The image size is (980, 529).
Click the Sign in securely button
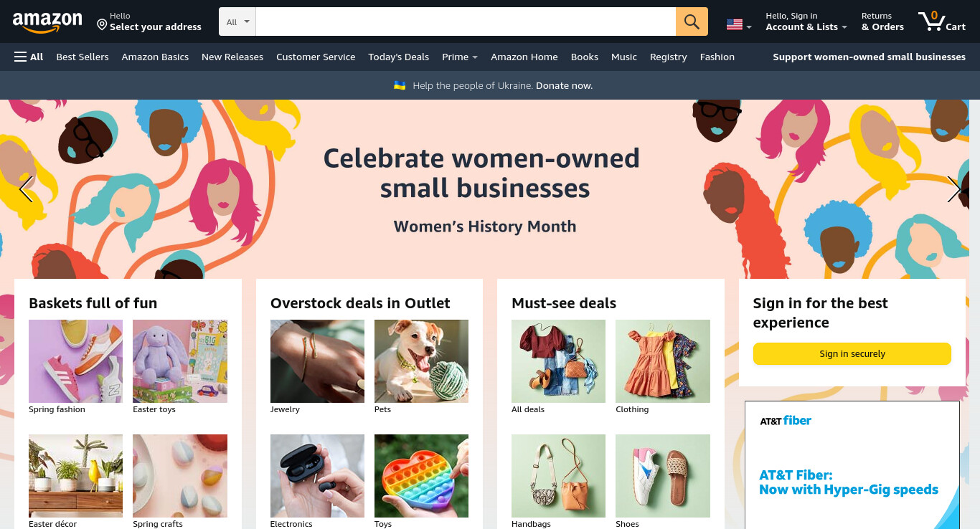click(x=852, y=353)
